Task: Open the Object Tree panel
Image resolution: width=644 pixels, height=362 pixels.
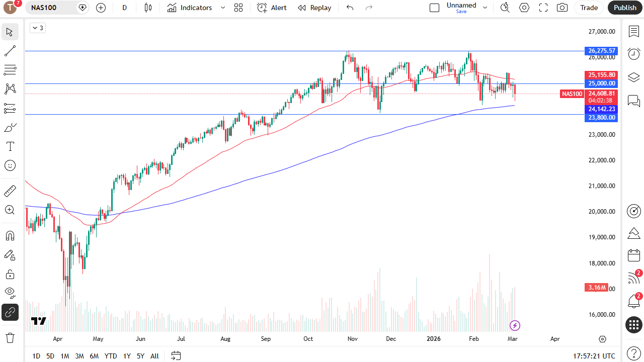Action: 633,77
